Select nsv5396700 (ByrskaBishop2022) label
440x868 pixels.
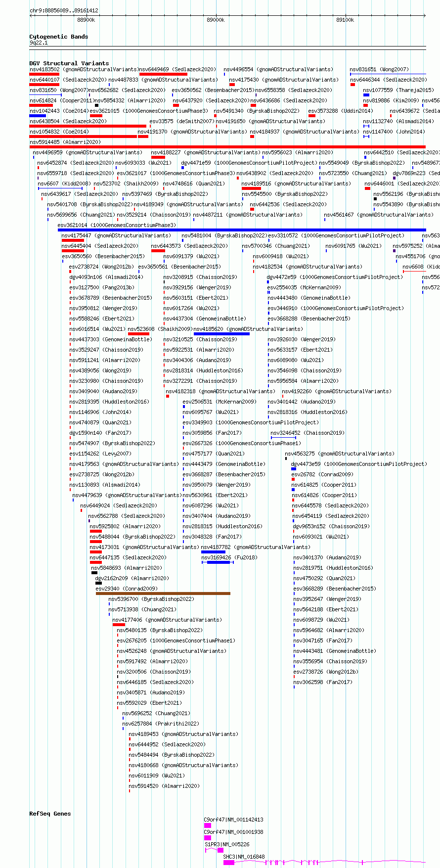tap(151, 599)
